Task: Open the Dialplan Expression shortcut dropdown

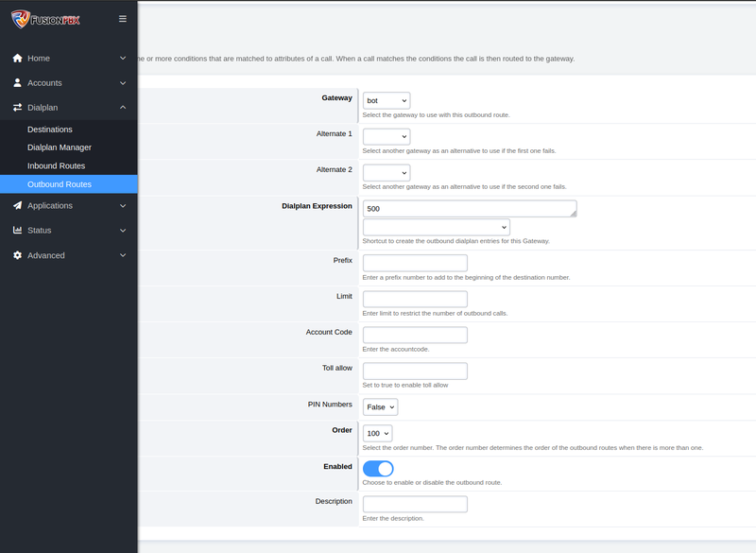Action: [x=436, y=227]
